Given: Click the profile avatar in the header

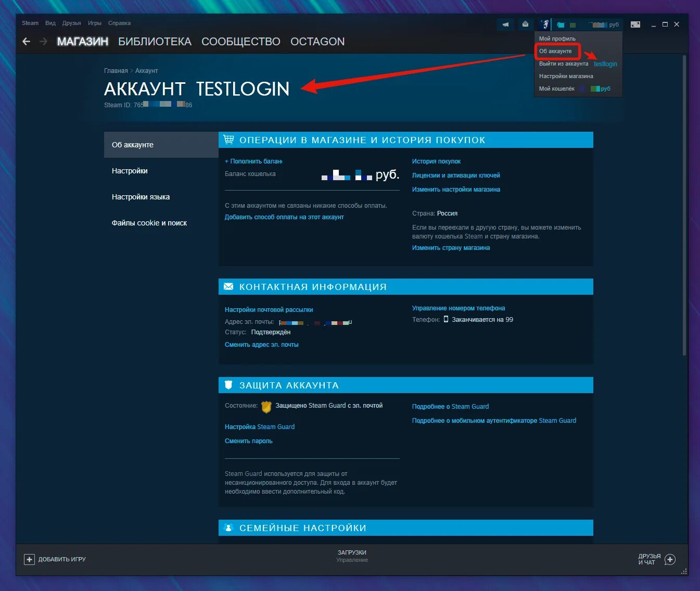Looking at the screenshot, I should [x=544, y=24].
